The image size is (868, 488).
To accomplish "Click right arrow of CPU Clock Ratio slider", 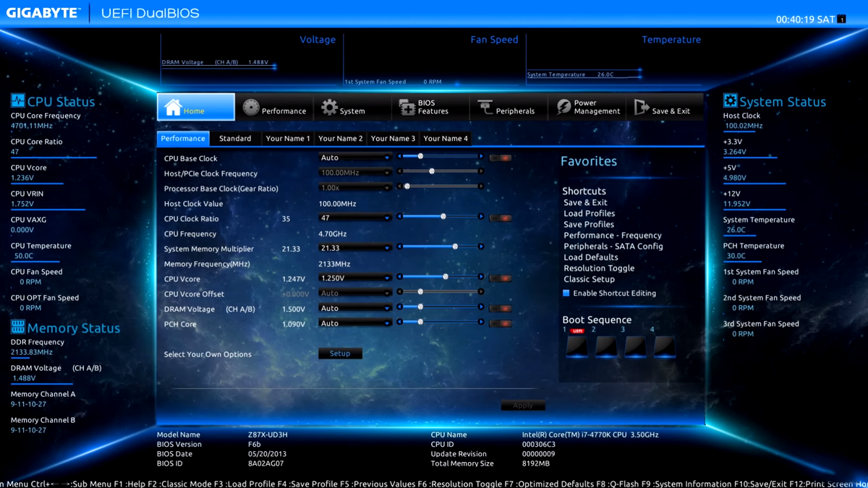I will tap(481, 216).
